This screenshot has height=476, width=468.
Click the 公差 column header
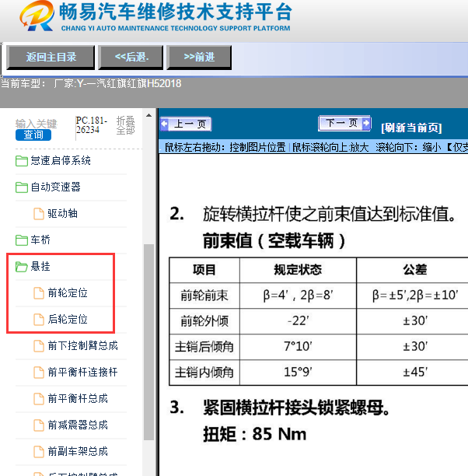click(414, 270)
